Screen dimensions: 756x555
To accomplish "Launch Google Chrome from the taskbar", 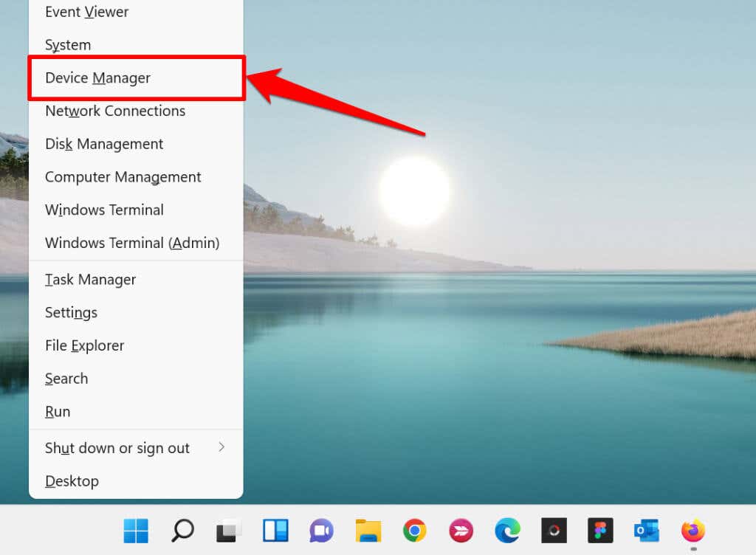I will pos(415,531).
